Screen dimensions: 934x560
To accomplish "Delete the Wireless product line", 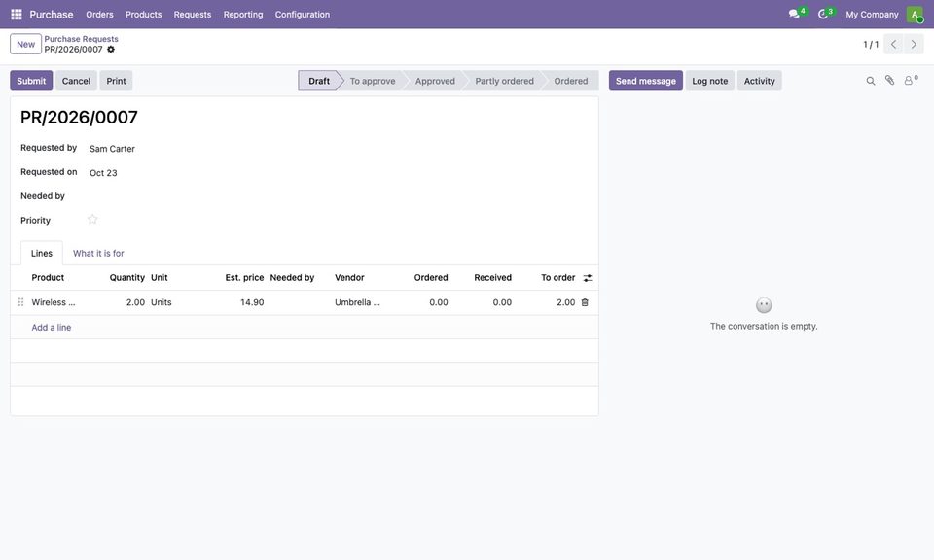I will (x=585, y=302).
